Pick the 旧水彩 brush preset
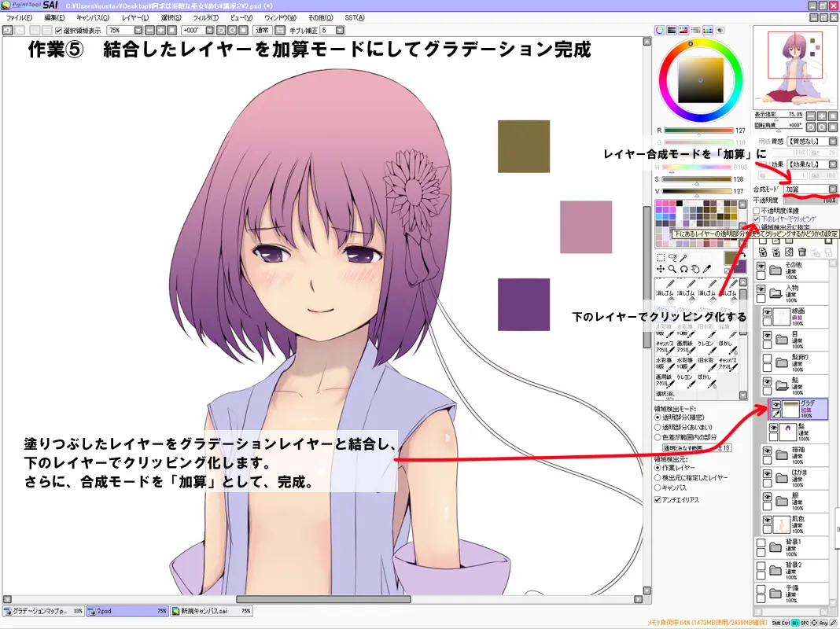Viewport: 840px width, 629px height. click(706, 364)
